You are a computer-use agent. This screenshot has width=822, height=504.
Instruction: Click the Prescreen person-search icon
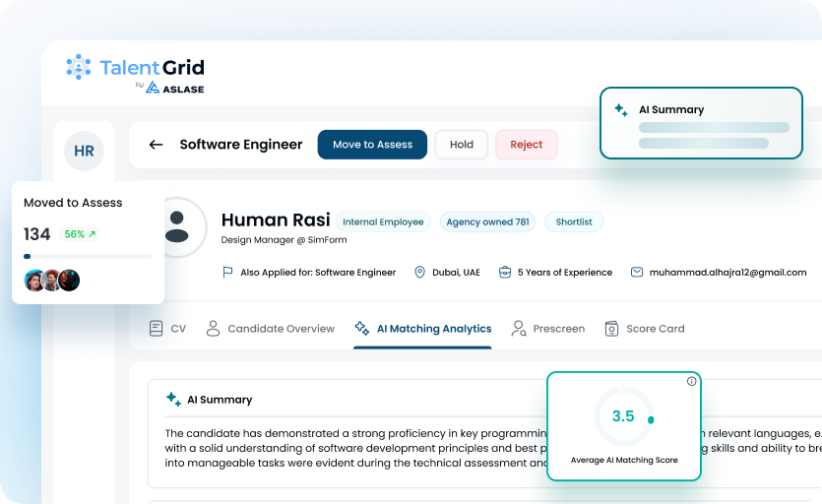point(519,329)
